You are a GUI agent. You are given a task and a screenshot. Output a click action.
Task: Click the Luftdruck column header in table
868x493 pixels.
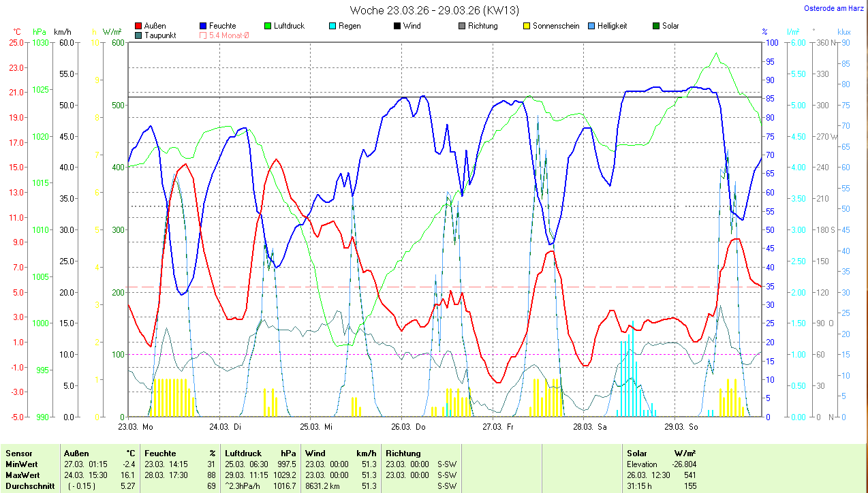coord(243,454)
